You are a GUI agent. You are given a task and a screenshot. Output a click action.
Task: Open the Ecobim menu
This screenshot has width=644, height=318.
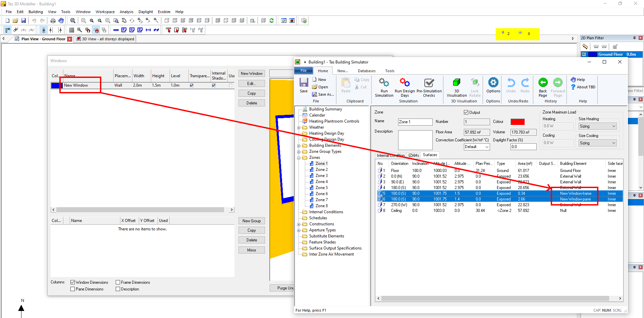tap(164, 12)
